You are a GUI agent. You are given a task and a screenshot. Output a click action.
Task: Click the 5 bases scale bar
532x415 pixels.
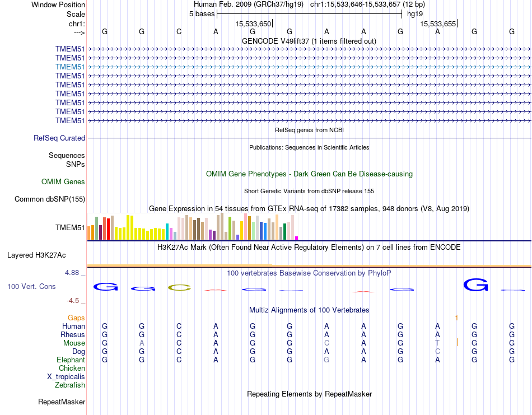[310, 14]
